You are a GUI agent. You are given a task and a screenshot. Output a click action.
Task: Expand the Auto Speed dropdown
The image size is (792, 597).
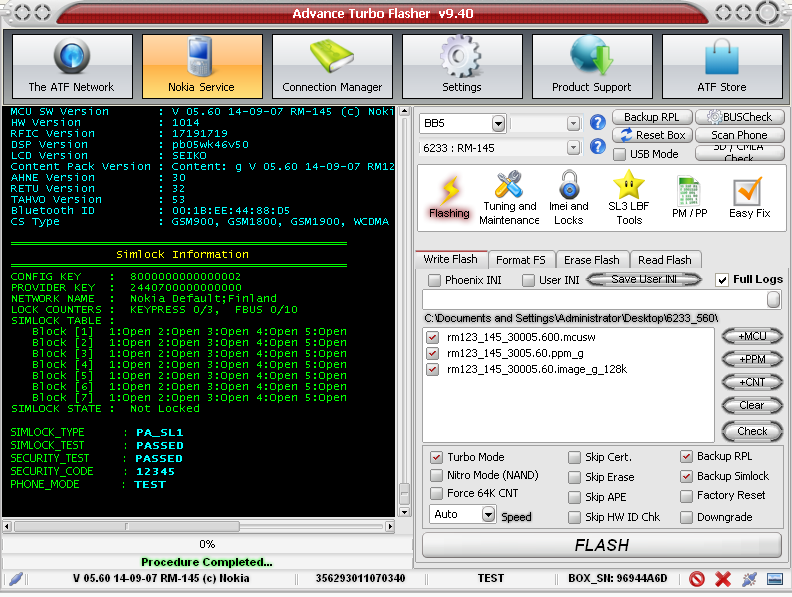pyautogui.click(x=488, y=515)
